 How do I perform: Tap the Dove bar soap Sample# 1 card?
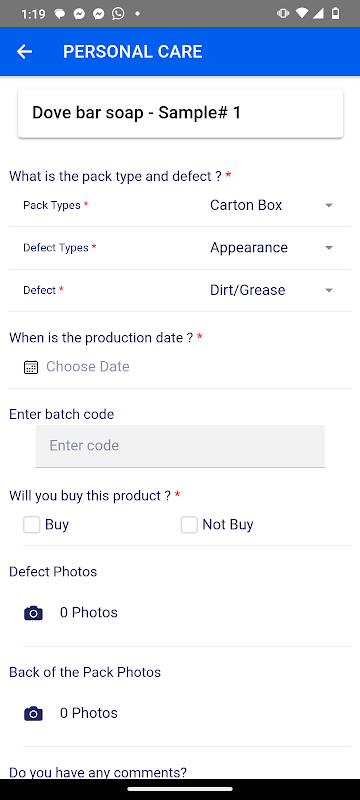[x=180, y=113]
